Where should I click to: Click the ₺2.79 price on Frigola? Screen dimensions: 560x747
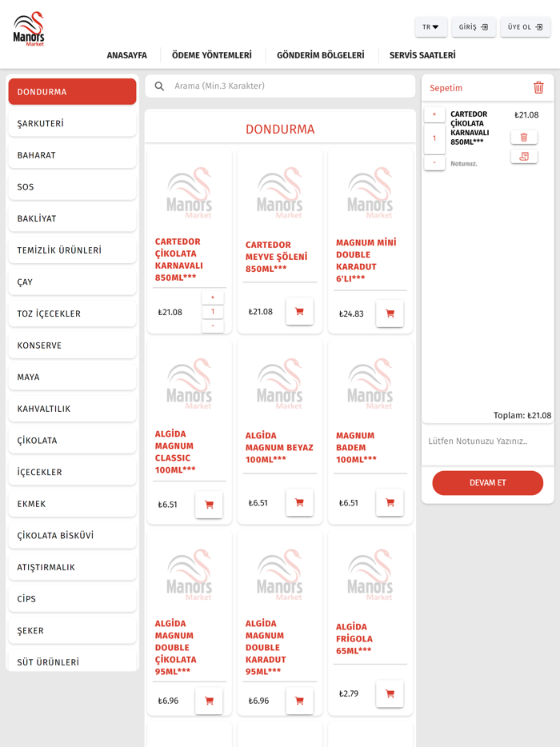[348, 693]
